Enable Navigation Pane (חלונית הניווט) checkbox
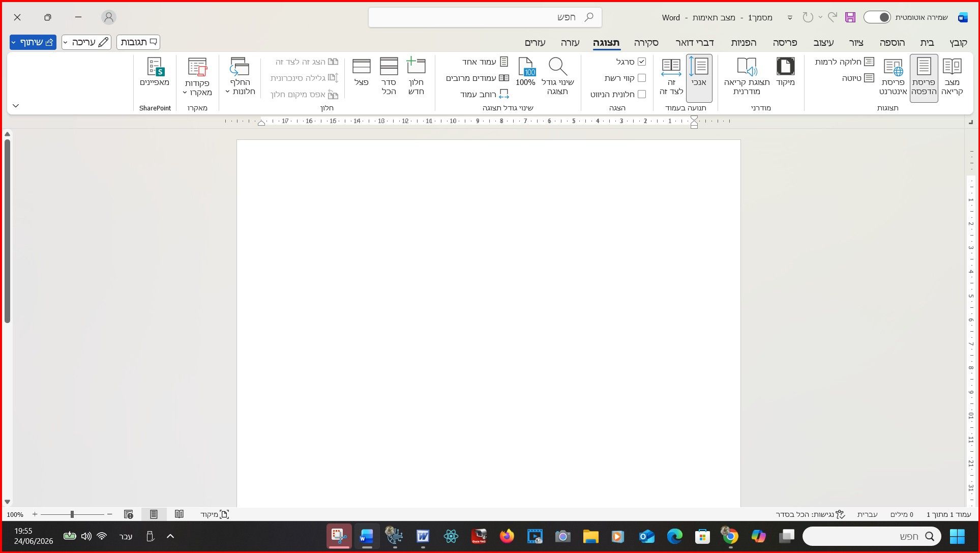 click(642, 94)
